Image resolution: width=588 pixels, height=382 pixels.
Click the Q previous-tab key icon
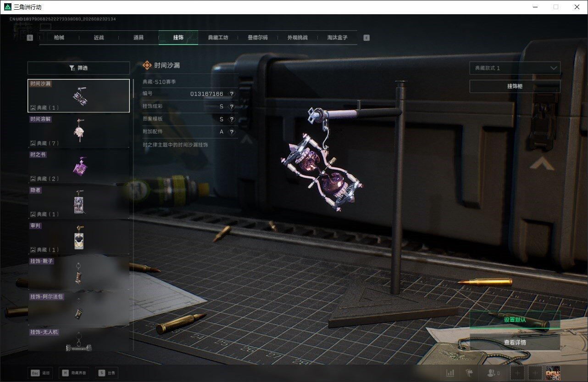tap(30, 38)
